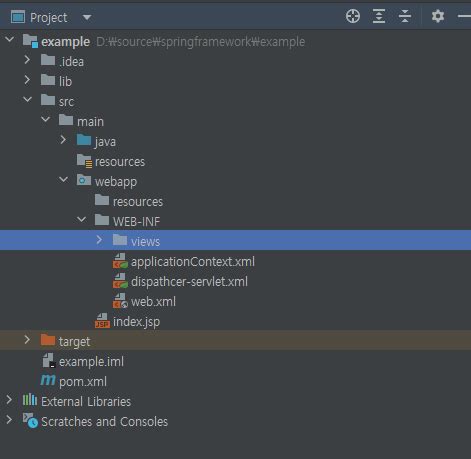This screenshot has height=459, width=471.
Task: Click the example module folder icon
Action: tap(30, 41)
